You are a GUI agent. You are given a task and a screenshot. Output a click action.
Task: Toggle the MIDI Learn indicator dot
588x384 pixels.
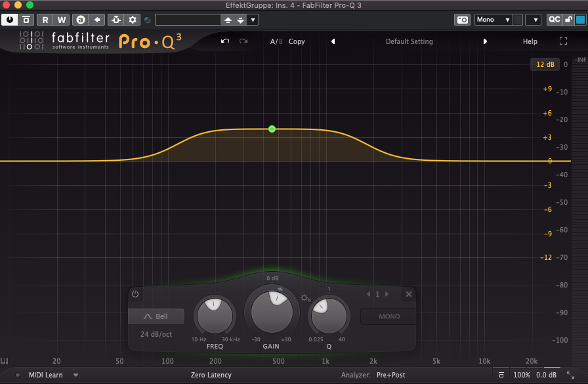tap(17, 375)
